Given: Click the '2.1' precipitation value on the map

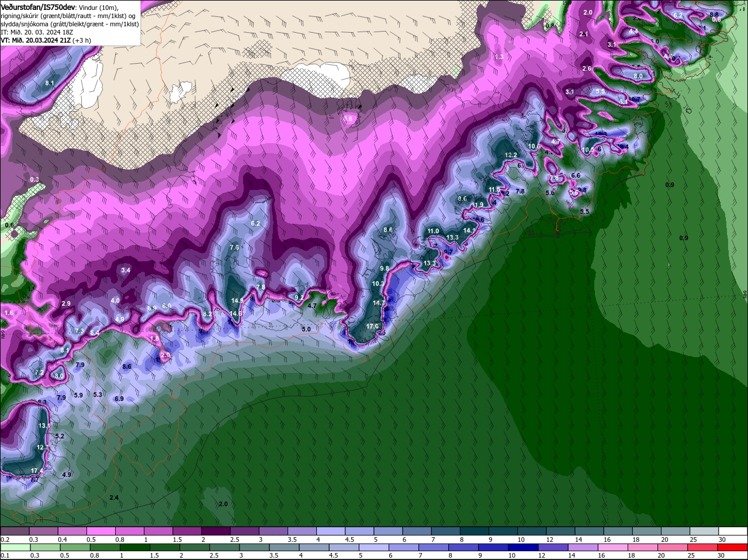Looking at the screenshot, I should point(583,34).
